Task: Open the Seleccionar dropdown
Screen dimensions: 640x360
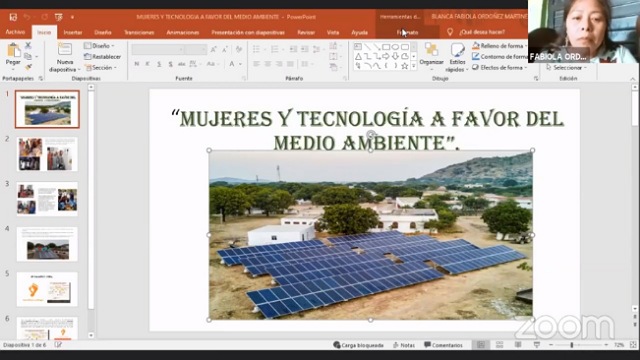Action: pyautogui.click(x=566, y=67)
